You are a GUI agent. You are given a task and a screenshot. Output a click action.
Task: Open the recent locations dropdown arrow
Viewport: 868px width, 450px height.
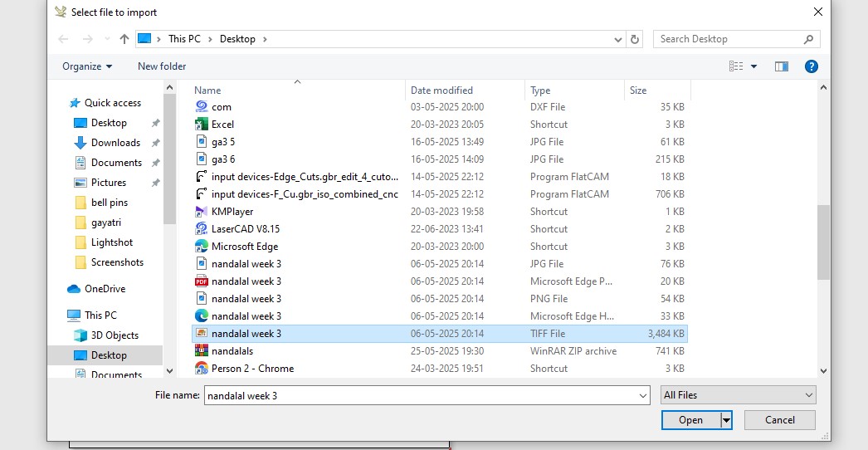107,39
